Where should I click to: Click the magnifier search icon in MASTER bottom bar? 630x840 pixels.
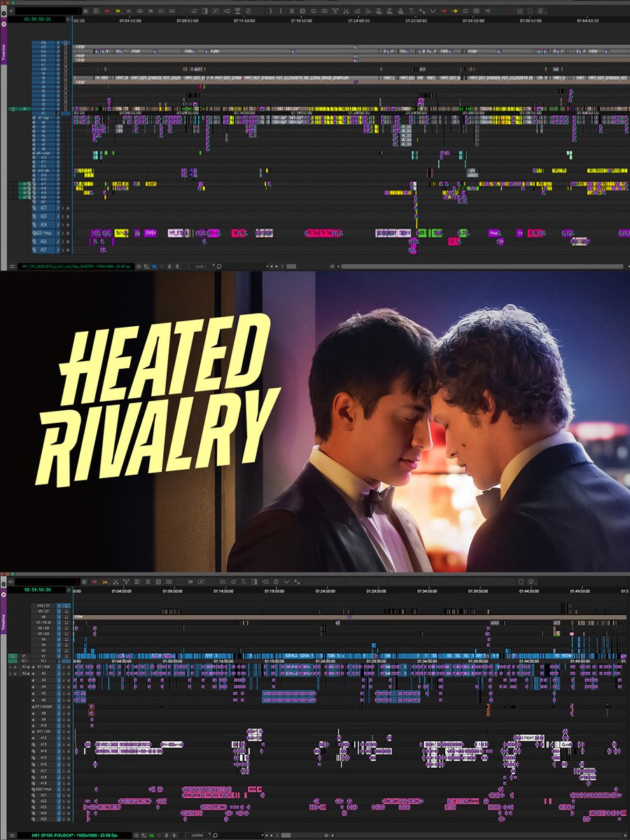pyautogui.click(x=219, y=266)
